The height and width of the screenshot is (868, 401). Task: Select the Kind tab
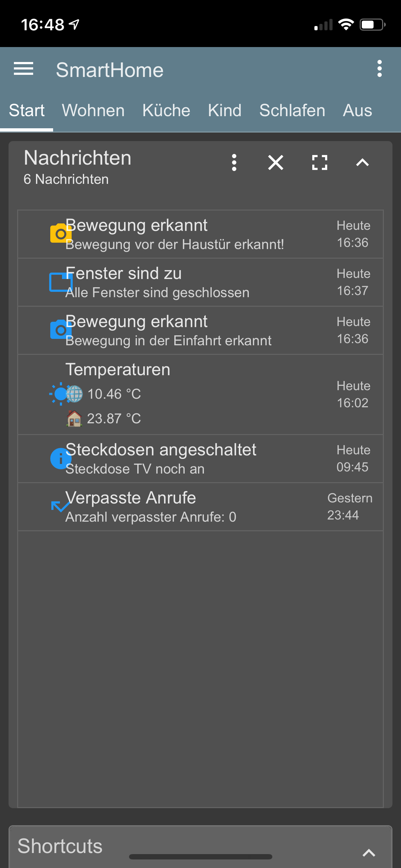(225, 110)
